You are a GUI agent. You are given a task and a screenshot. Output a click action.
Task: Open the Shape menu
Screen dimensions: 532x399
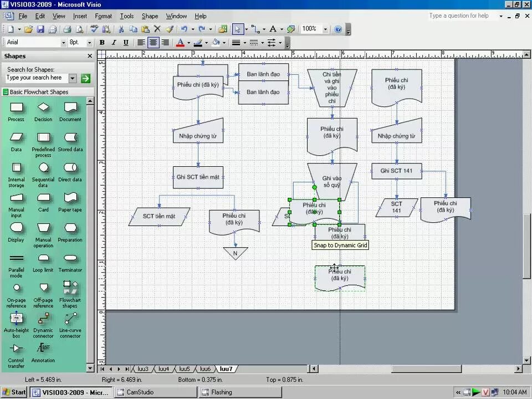(x=150, y=16)
